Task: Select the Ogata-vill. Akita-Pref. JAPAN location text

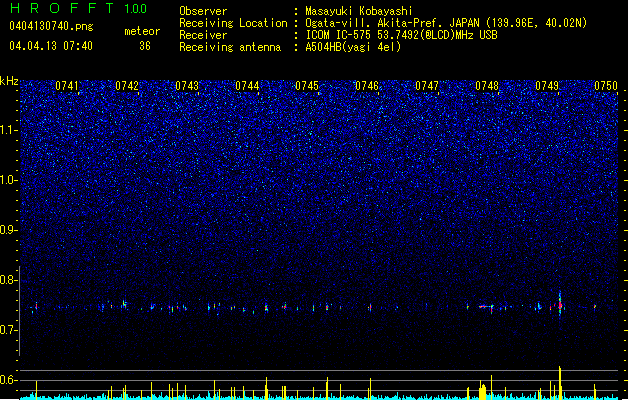Action: pyautogui.click(x=446, y=23)
